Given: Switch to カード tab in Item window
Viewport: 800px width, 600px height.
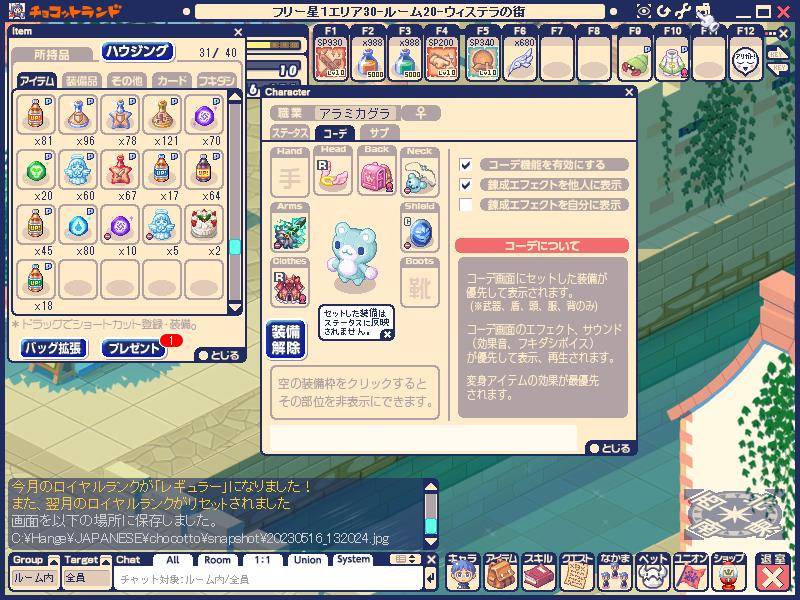Looking at the screenshot, I should 172,81.
